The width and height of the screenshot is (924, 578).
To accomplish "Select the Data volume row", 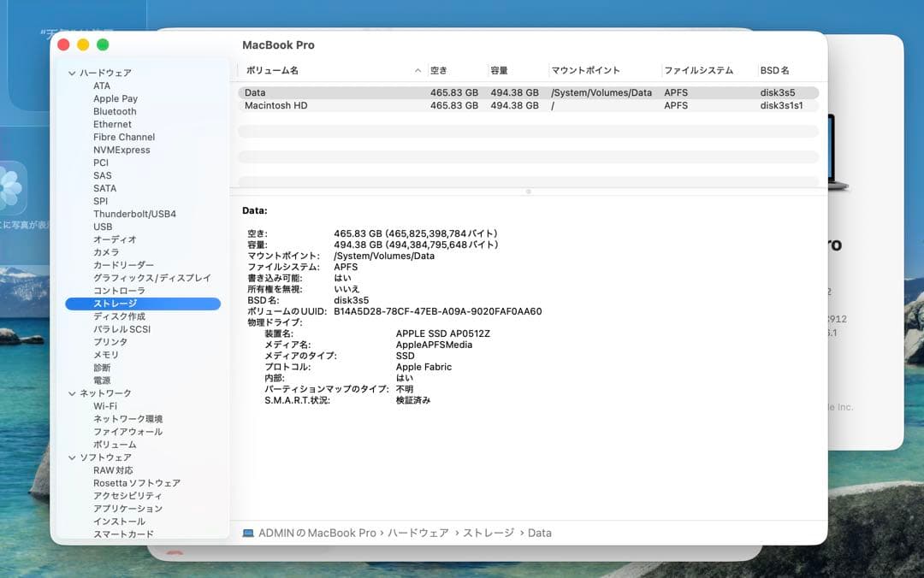I will [x=528, y=93].
